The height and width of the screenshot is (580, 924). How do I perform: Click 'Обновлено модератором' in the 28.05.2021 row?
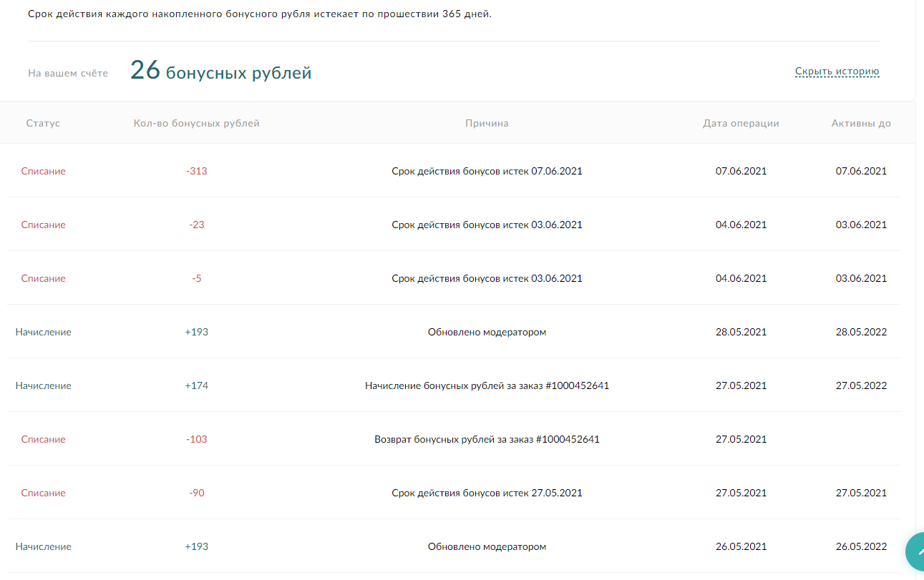487,332
